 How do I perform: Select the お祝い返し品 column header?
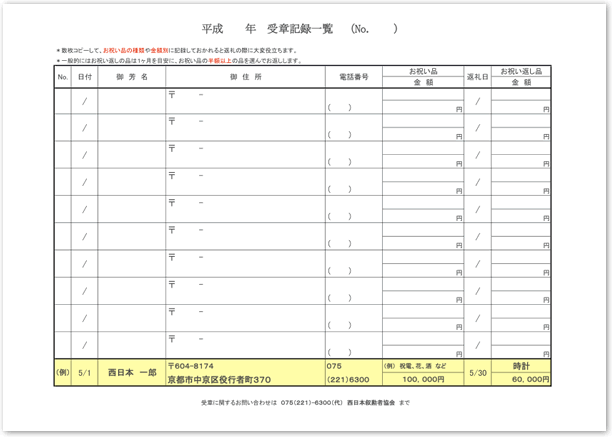point(521,71)
